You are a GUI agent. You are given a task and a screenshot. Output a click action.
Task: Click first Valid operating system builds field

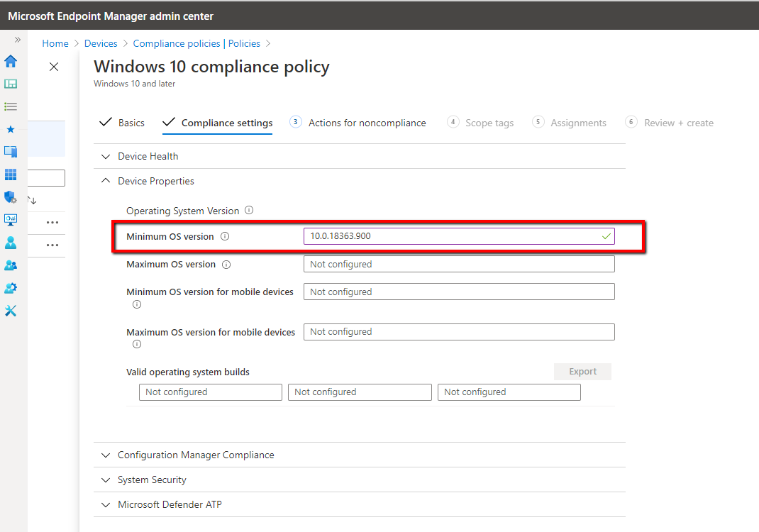tap(211, 392)
